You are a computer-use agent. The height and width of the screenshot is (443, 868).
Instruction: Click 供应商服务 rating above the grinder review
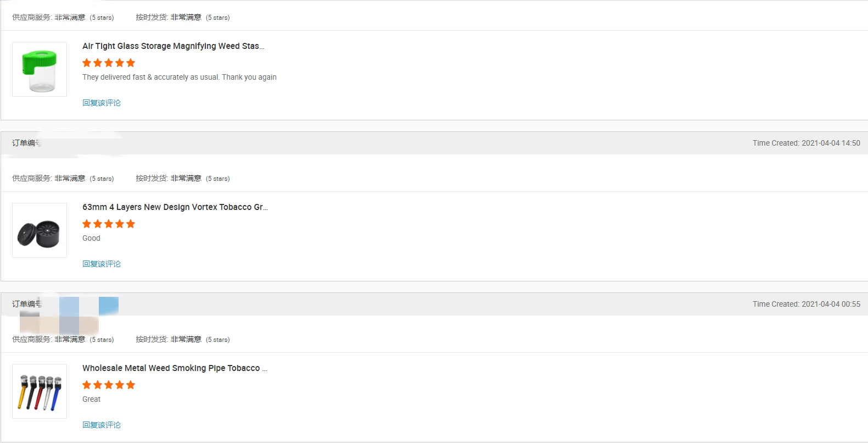tap(63, 178)
